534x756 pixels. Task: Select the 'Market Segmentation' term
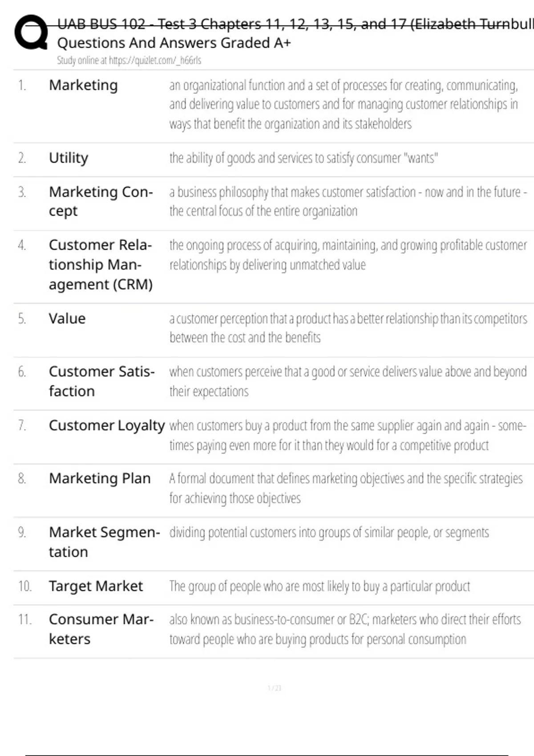coord(104,542)
